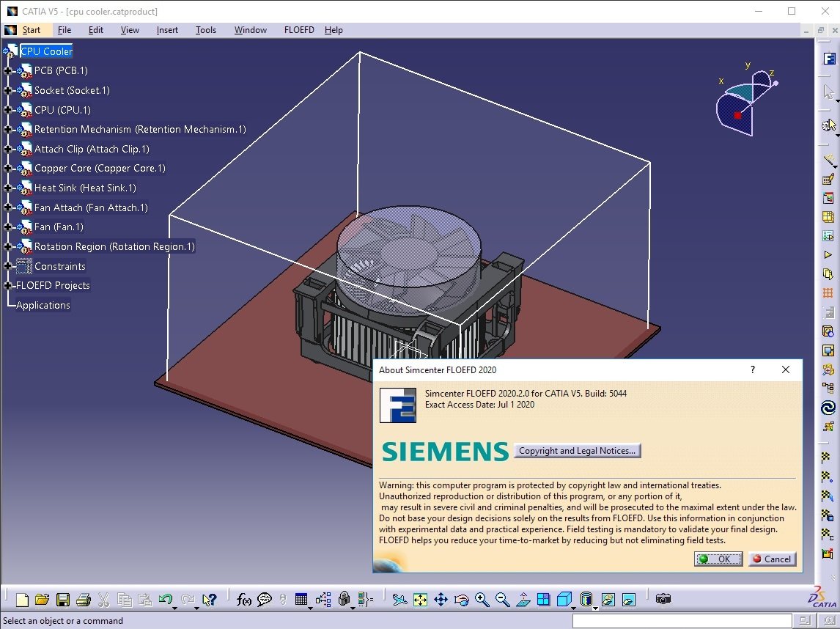Select the Rotate view icon
Image resolution: width=840 pixels, height=629 pixels.
pyautogui.click(x=461, y=600)
